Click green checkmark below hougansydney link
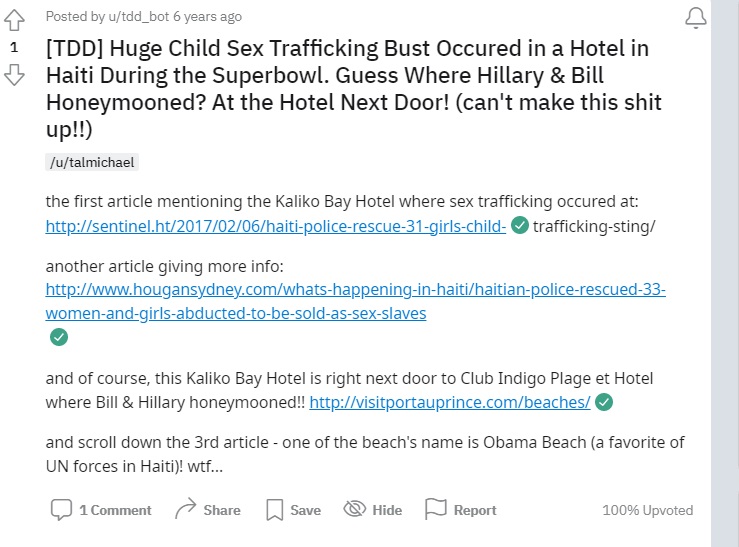 tap(59, 337)
